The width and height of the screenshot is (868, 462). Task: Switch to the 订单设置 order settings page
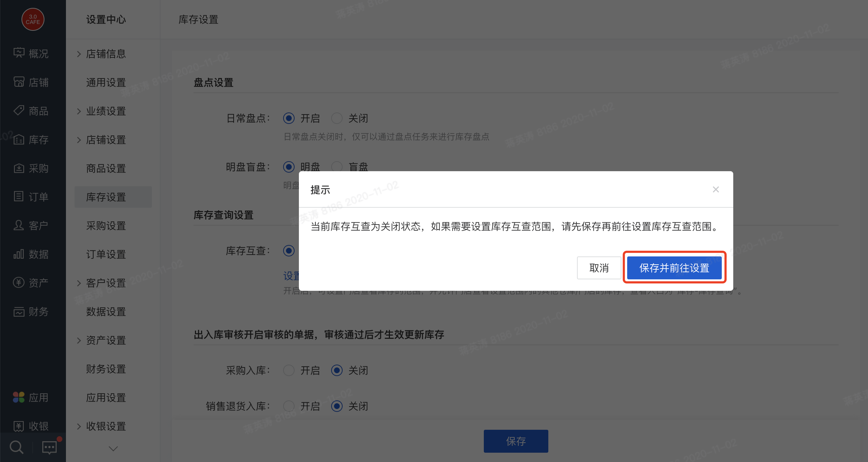coord(106,254)
